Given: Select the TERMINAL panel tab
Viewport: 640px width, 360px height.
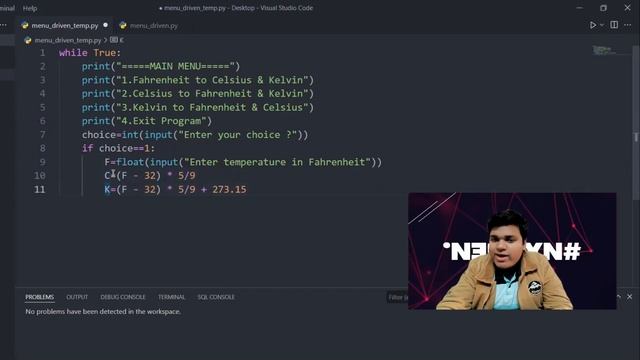Looking at the screenshot, I should [171, 297].
